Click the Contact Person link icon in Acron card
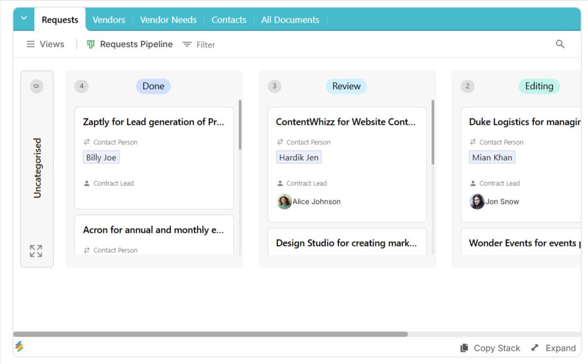 point(86,250)
